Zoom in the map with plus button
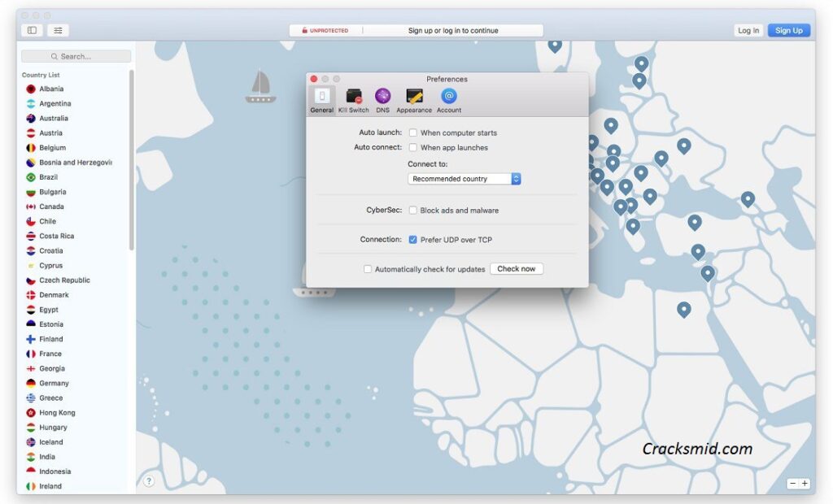This screenshot has height=504, width=833. (x=805, y=484)
